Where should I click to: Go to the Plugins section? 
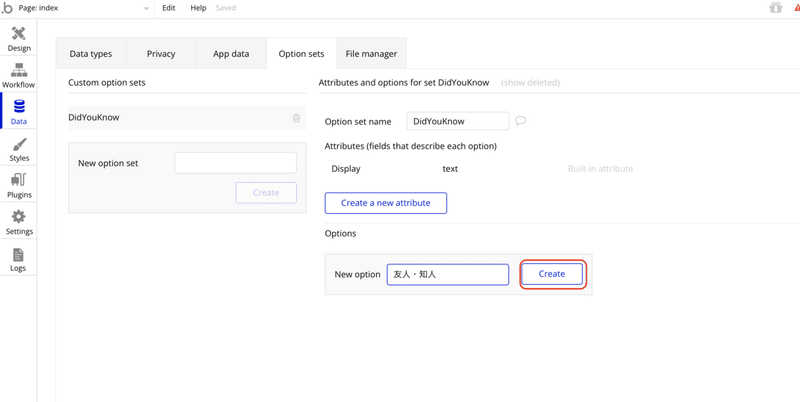tap(19, 186)
